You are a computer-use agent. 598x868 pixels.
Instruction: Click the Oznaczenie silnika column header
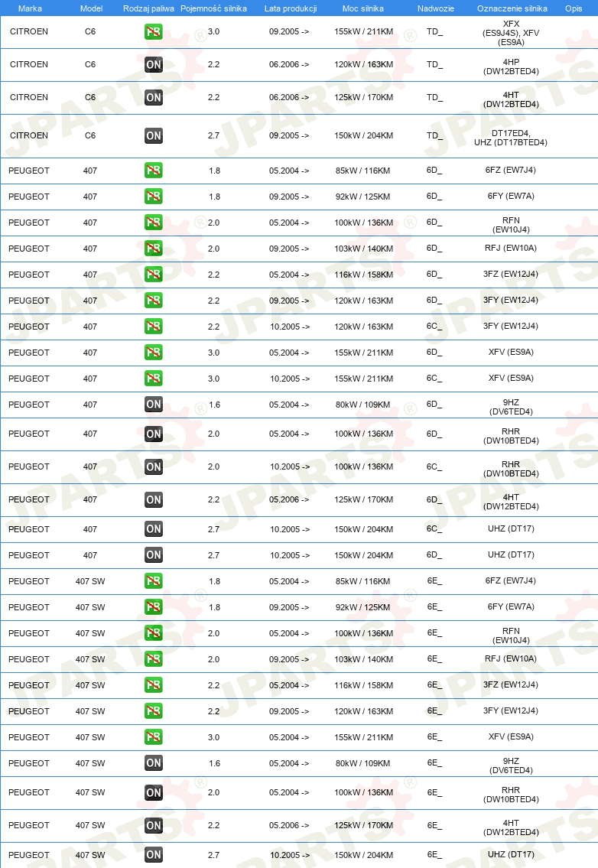point(512,8)
